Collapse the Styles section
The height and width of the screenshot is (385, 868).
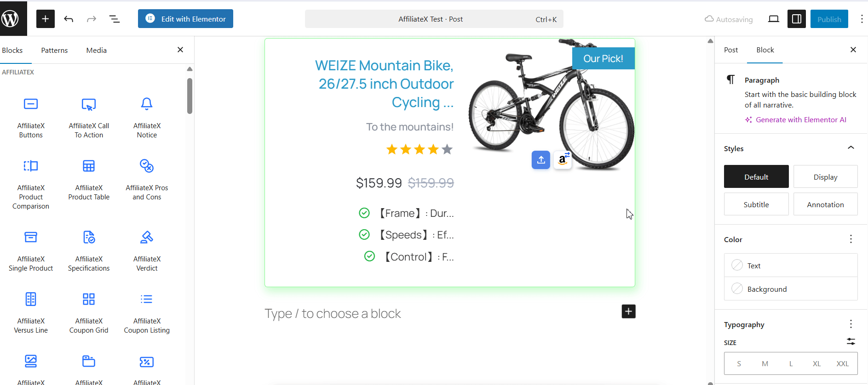[x=851, y=147]
